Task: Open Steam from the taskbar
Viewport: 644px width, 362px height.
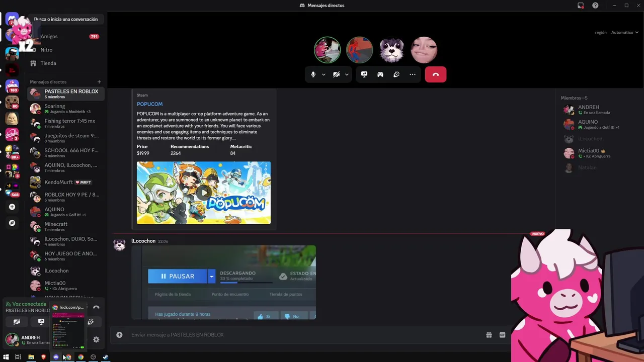Action: point(106,357)
